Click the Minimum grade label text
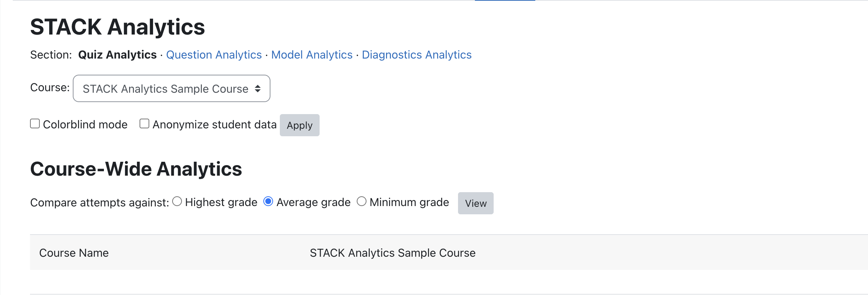Viewport: 868px width, 295px height. 409,202
